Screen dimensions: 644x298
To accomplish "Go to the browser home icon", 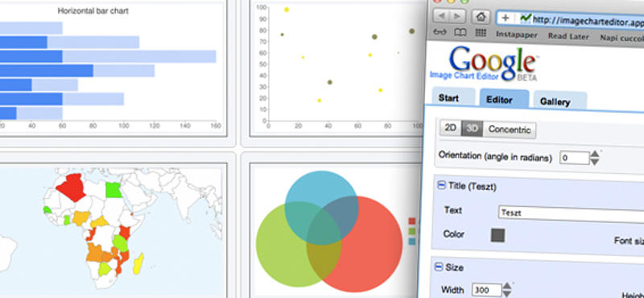I will point(481,17).
